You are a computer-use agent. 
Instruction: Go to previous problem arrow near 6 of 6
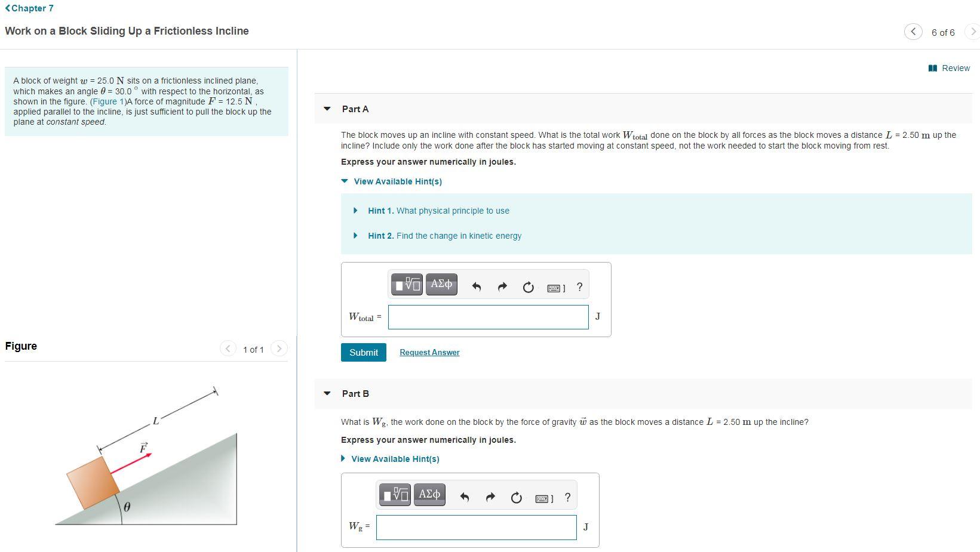[913, 32]
